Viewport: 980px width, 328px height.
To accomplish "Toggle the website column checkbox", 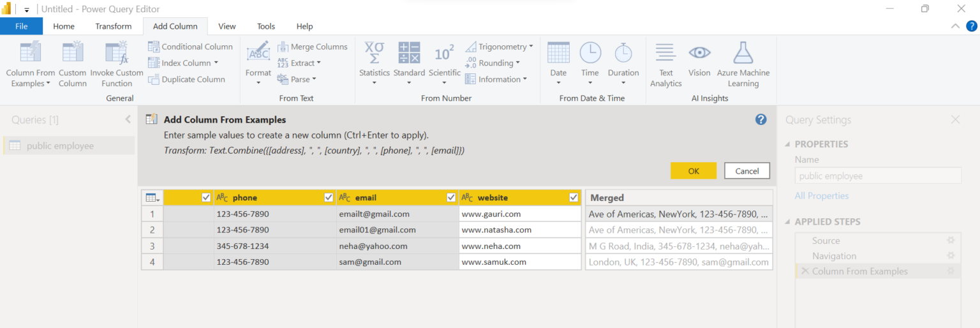I will 574,198.
